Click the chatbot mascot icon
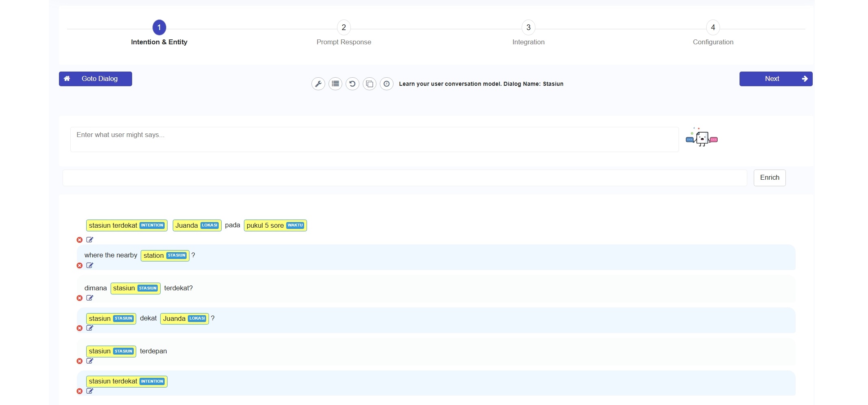This screenshot has width=868, height=405. point(702,138)
